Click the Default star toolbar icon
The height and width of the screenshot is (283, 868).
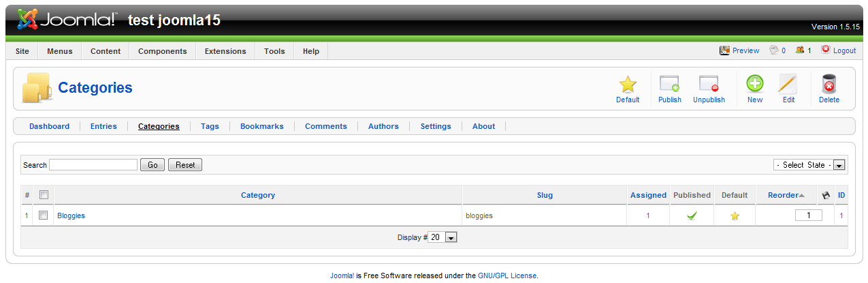628,85
